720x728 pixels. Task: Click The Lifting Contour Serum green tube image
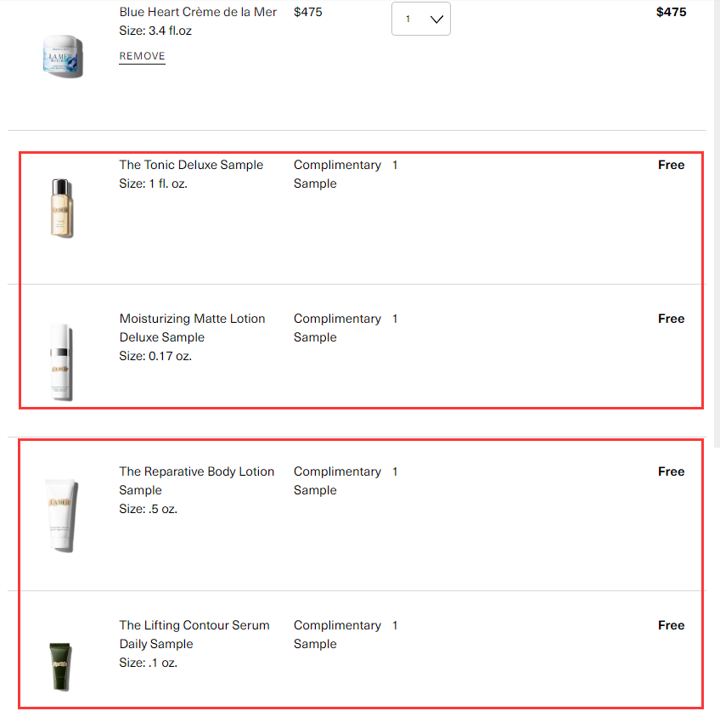61,667
